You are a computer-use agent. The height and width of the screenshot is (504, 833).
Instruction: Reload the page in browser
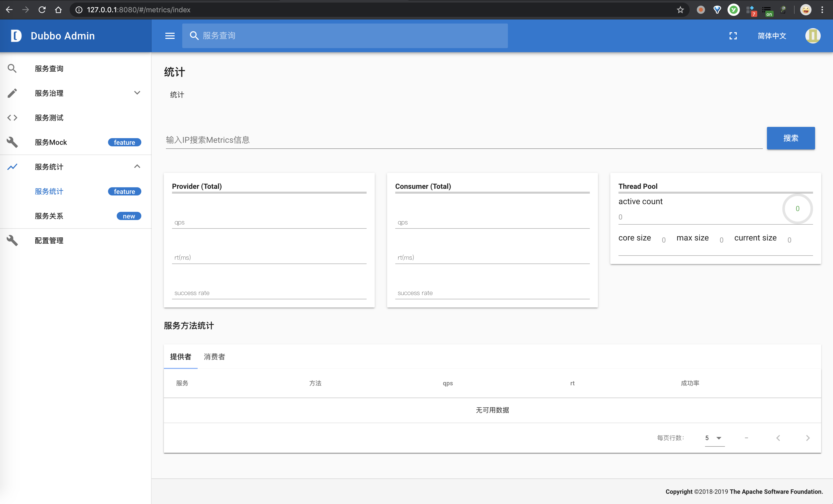[42, 10]
